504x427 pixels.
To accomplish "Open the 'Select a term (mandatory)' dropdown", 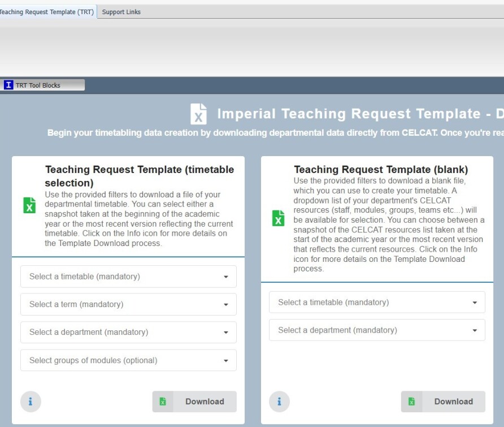I will click(128, 304).
